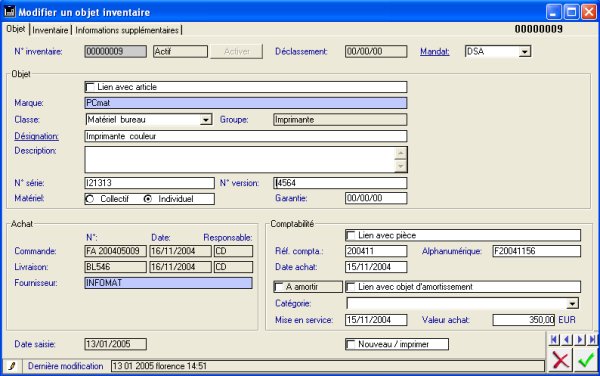Follow the Mandat link label

click(435, 52)
